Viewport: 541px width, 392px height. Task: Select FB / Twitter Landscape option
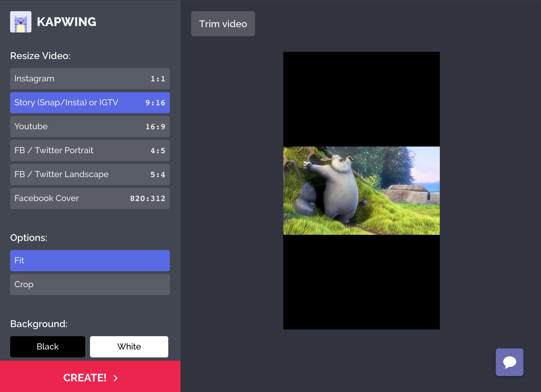coord(90,174)
